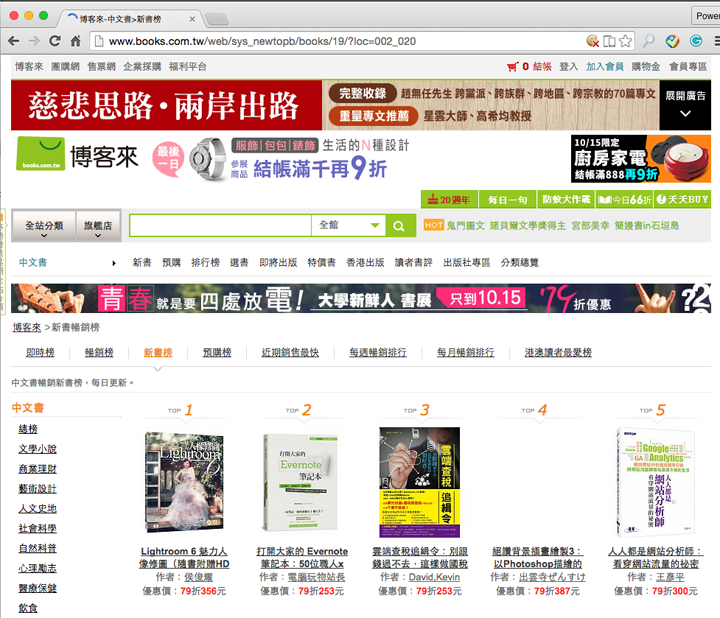Click the 鬼門圖文 hot keyword

[466, 225]
